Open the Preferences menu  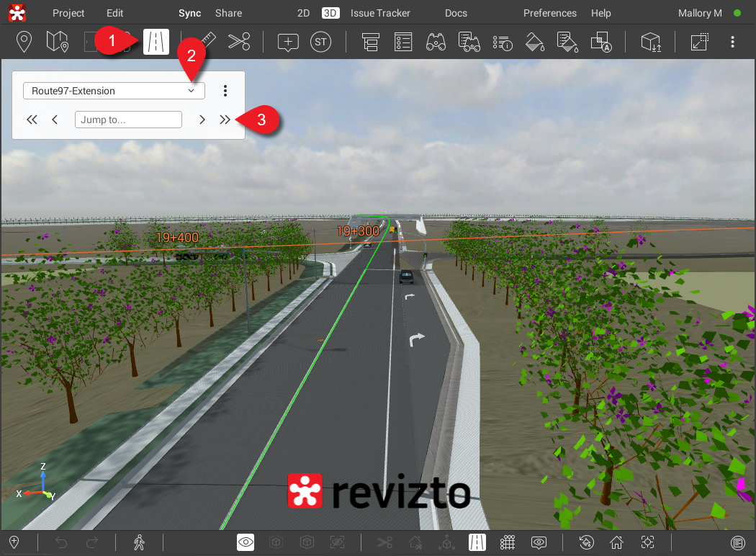[x=549, y=13]
